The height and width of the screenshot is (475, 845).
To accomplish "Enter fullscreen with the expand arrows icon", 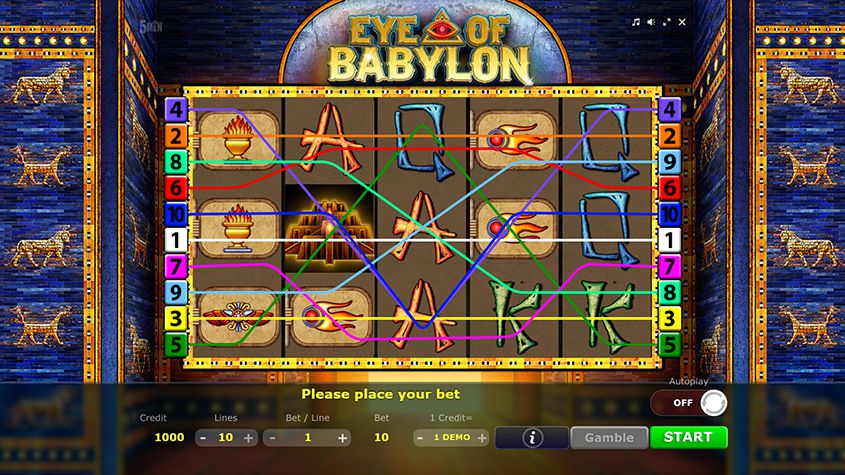I will (667, 22).
